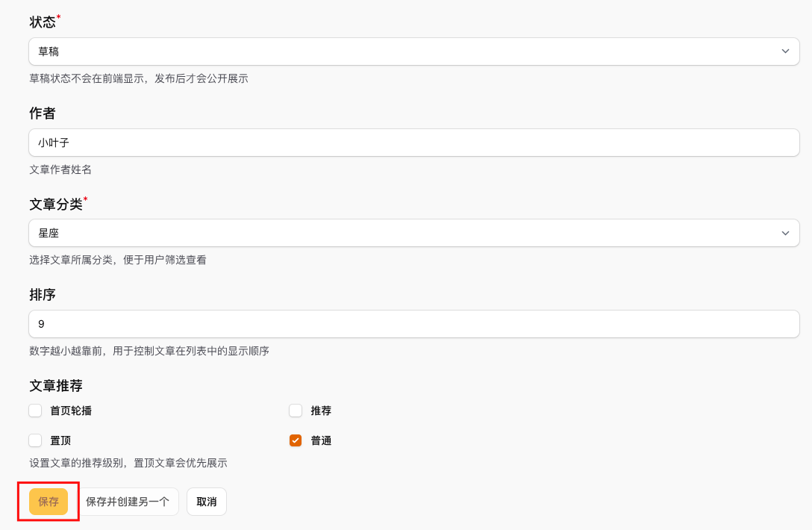
Task: Check the 推荐 checkbox
Action: [296, 411]
